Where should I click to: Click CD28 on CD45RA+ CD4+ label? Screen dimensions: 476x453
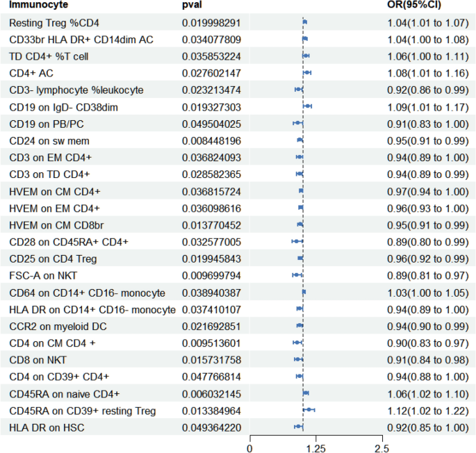coord(69,242)
